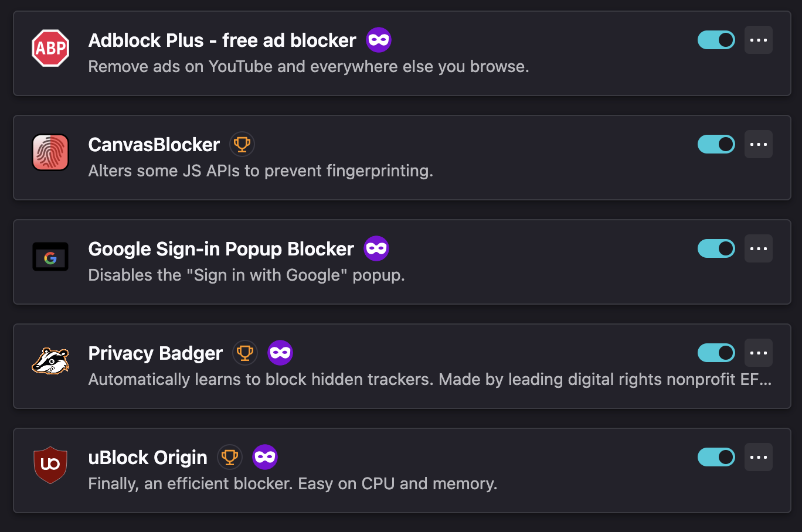Open the three-dot menu for Adblock Plus
Screen dimensions: 802x532
click(759, 40)
